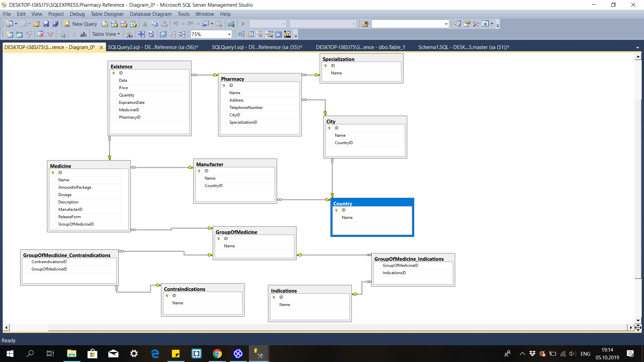Expand the 75% zoom level combo box
644x362 pixels.
tap(229, 34)
